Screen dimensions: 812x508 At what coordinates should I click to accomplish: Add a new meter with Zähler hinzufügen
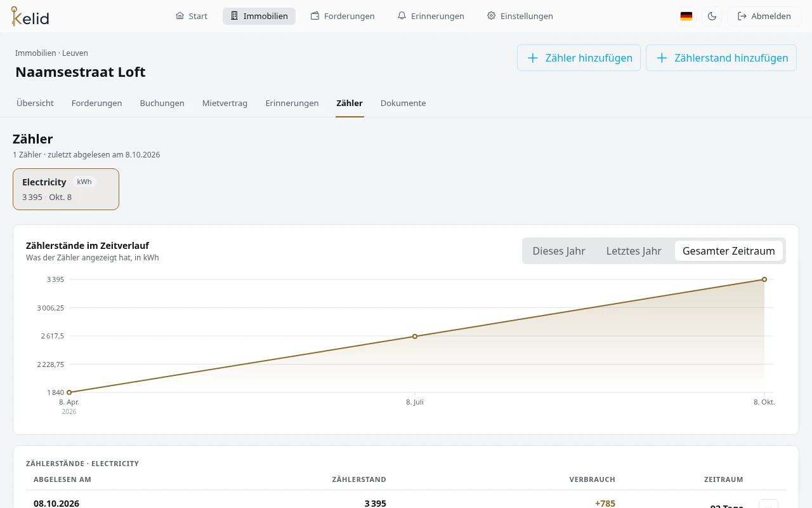coord(579,58)
